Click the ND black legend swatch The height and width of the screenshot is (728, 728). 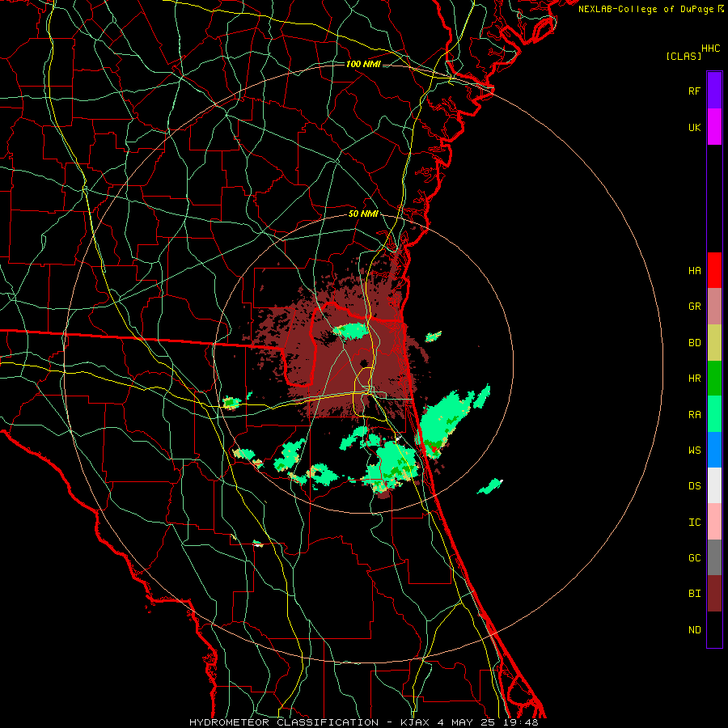(x=714, y=629)
